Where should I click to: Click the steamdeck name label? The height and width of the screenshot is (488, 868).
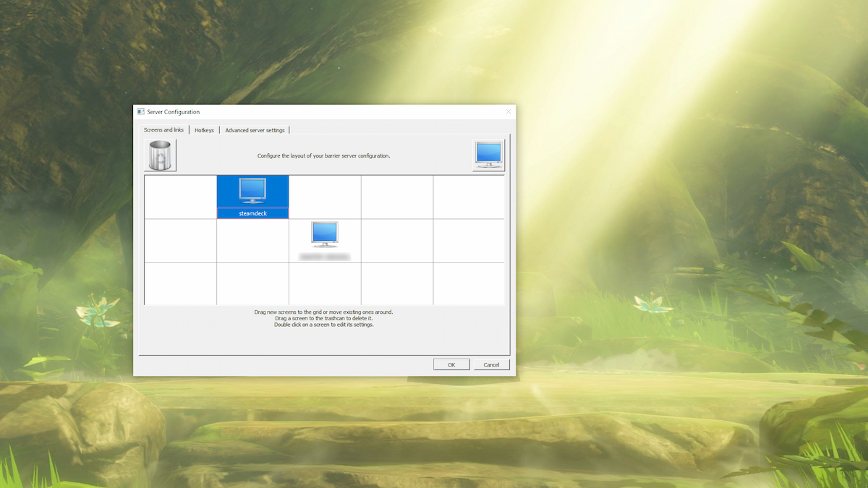253,213
